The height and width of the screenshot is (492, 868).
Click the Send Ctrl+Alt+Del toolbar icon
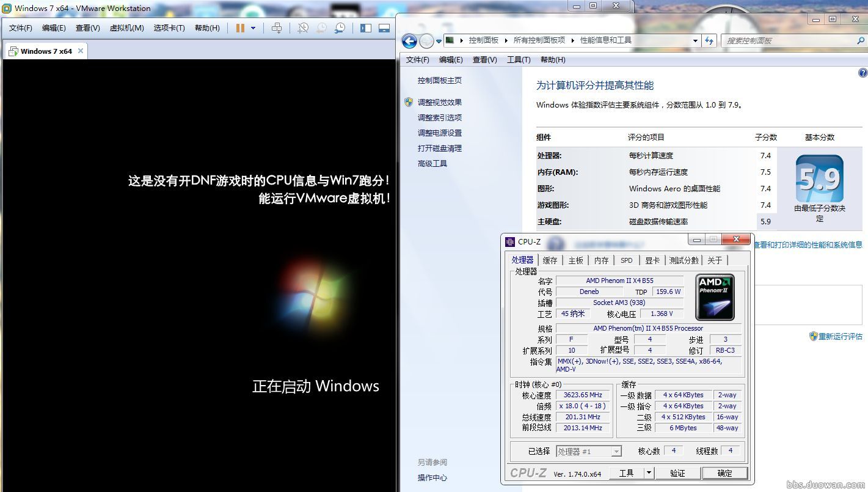click(277, 28)
